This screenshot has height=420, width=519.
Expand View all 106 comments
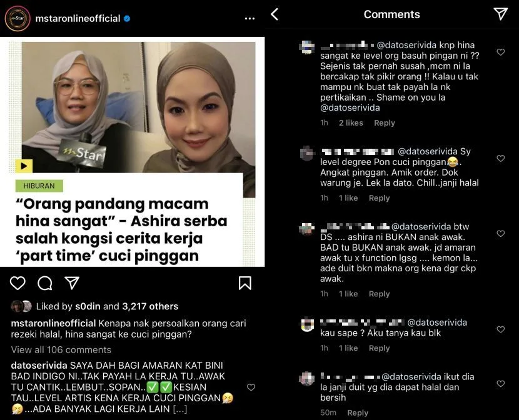point(61,350)
